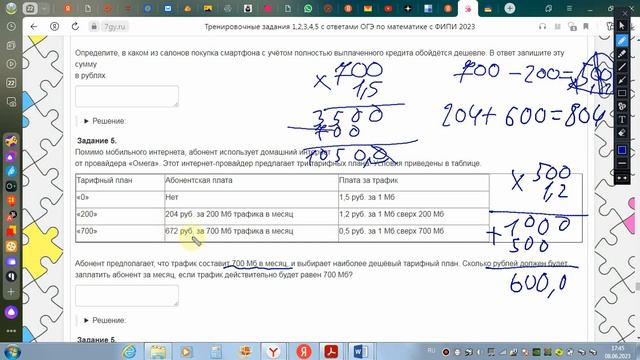Viewport: 640px width, 360px height.
Task: Open the sidebar three-dots more menu
Action: (x=11, y=331)
